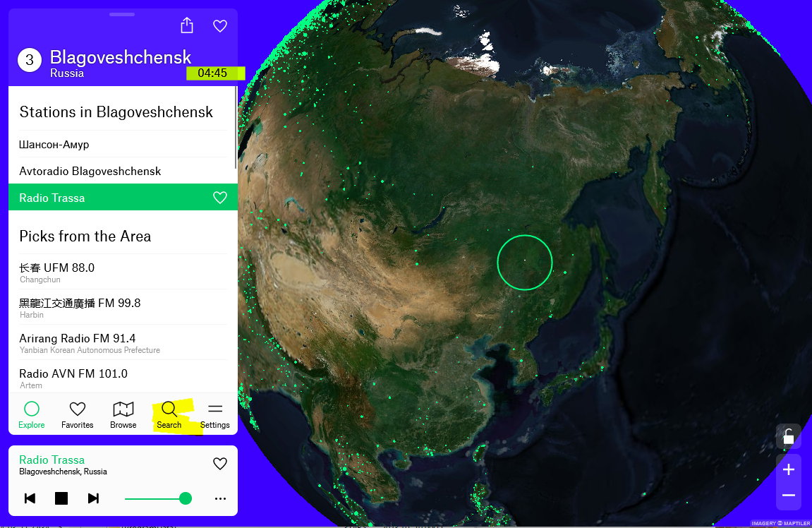Play Avtoradio Blagoveshchensk station
This screenshot has height=528, width=812.
pyautogui.click(x=123, y=171)
